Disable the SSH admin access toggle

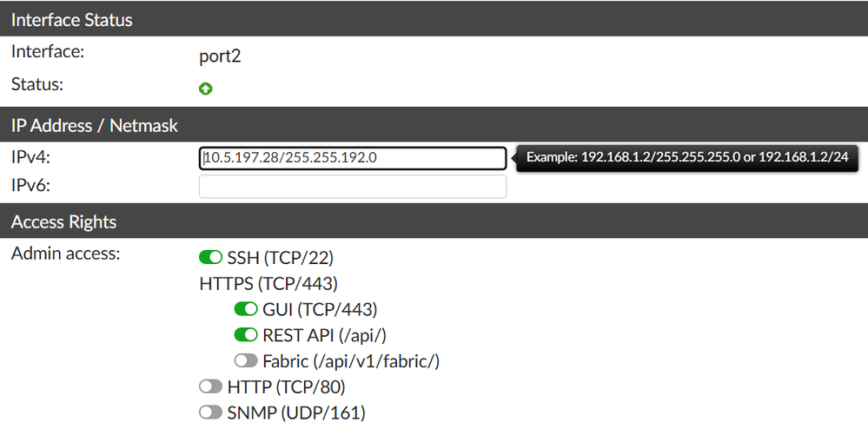pos(211,258)
